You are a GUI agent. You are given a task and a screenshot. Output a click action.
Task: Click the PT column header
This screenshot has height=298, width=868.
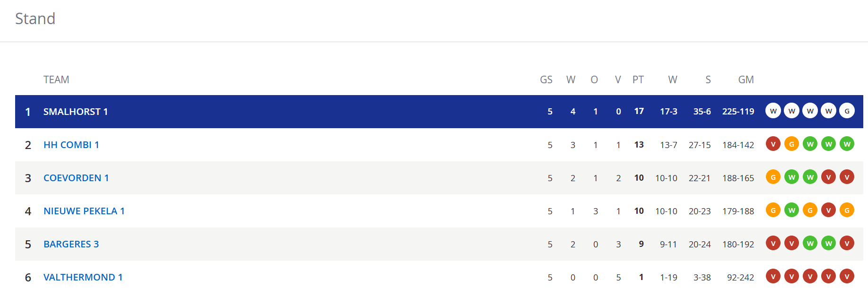click(638, 79)
